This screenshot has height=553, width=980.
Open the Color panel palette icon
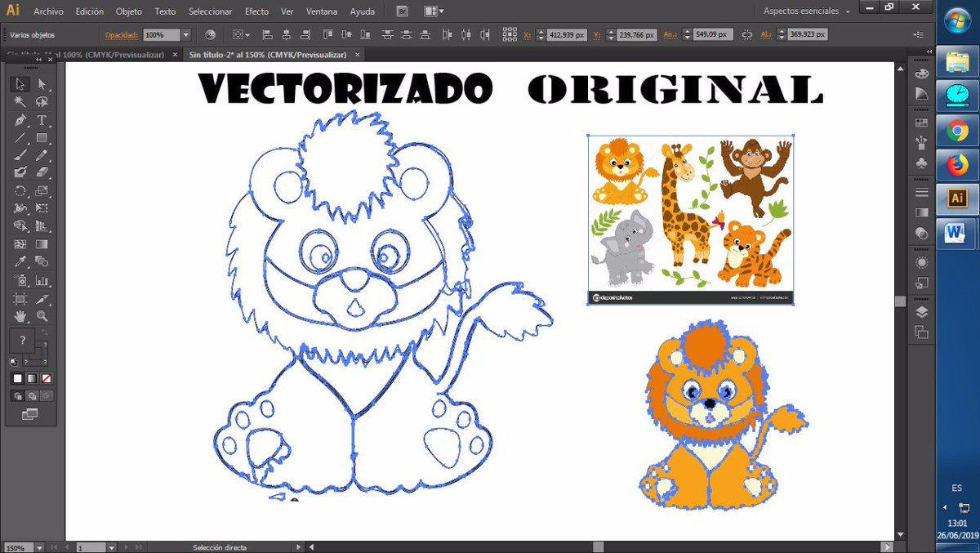(x=922, y=74)
